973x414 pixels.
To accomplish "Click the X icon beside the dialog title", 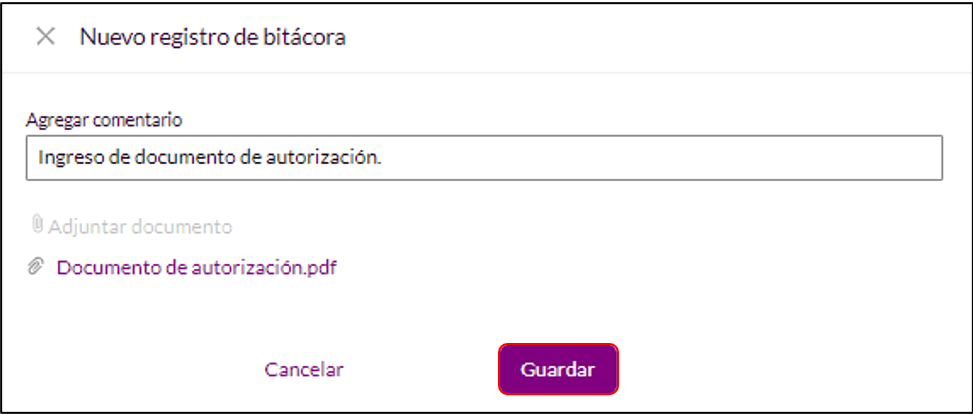I will pyautogui.click(x=45, y=37).
